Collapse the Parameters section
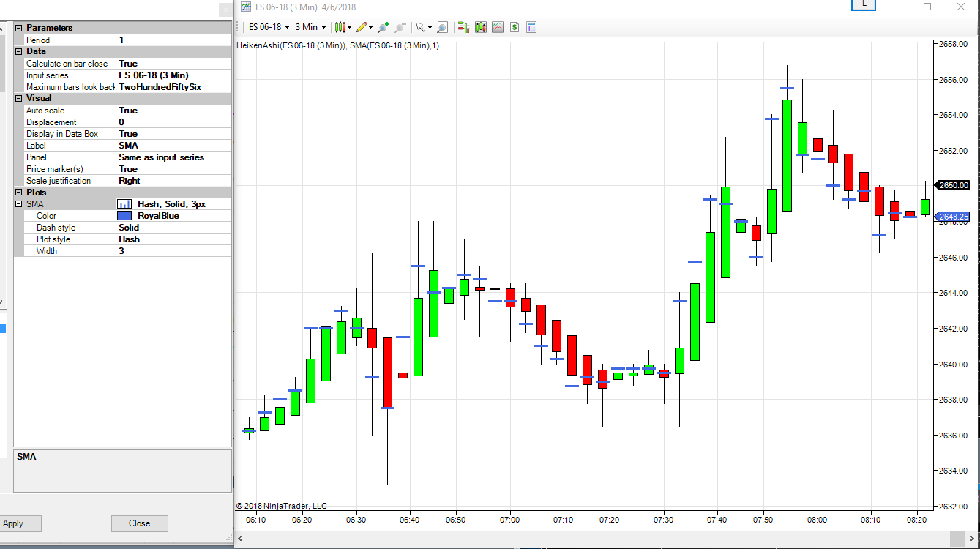980x549 pixels. tap(19, 28)
